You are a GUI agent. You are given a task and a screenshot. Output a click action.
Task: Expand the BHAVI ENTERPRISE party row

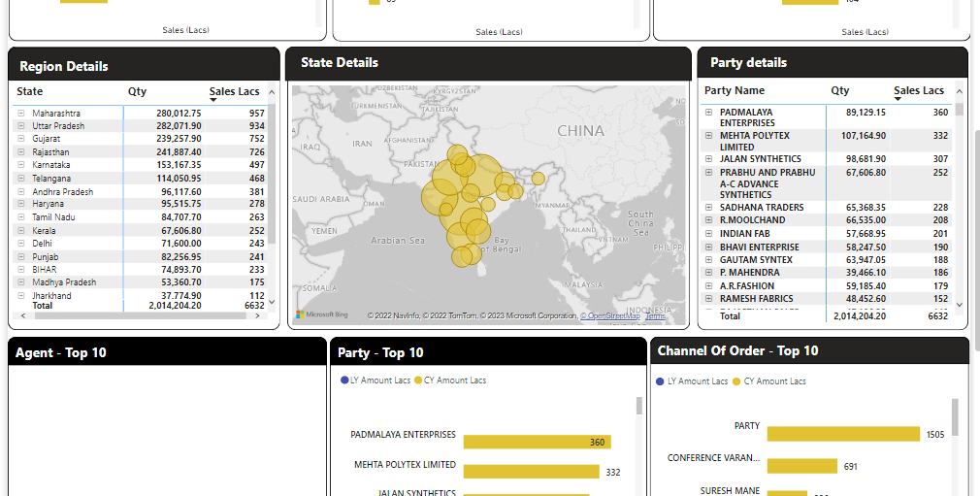708,248
